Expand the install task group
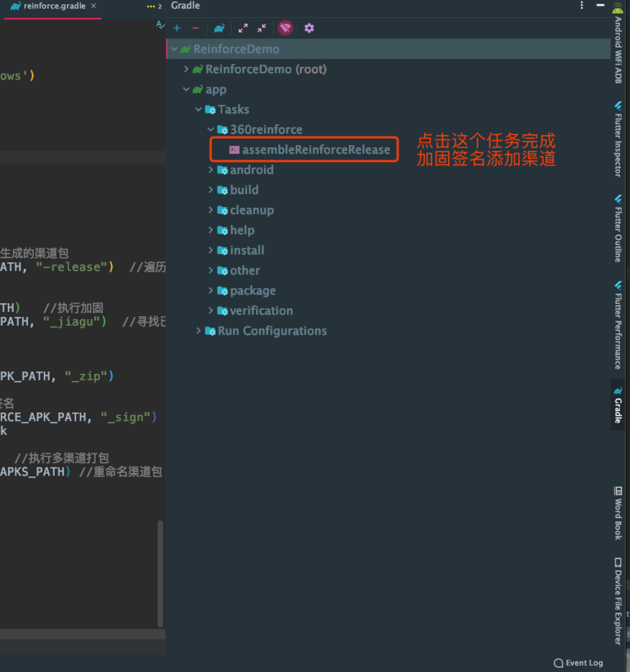Image resolution: width=630 pixels, height=672 pixels. coord(211,250)
